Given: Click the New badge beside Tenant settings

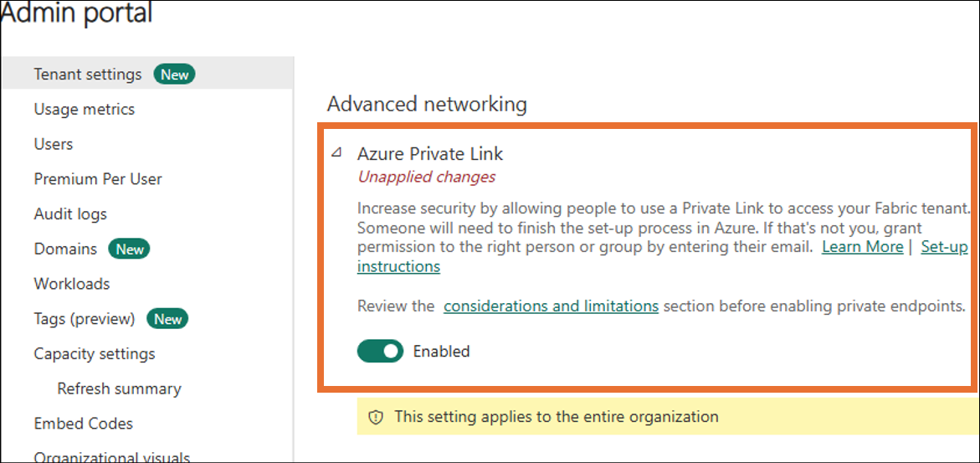Looking at the screenshot, I should point(174,75).
